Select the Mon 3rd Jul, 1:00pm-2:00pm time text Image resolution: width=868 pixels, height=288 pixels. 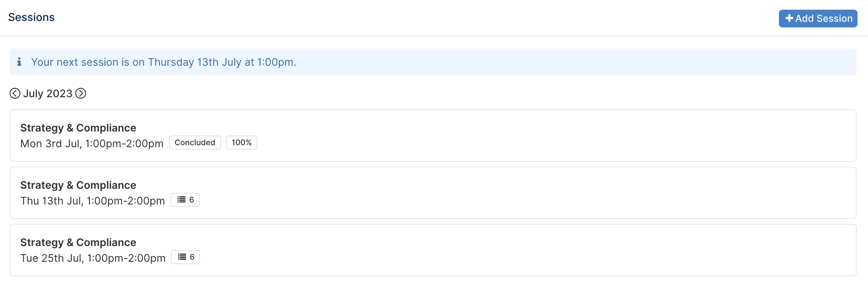92,144
